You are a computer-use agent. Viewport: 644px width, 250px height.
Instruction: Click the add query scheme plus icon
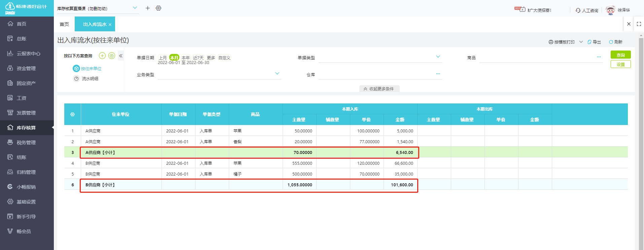(x=102, y=56)
